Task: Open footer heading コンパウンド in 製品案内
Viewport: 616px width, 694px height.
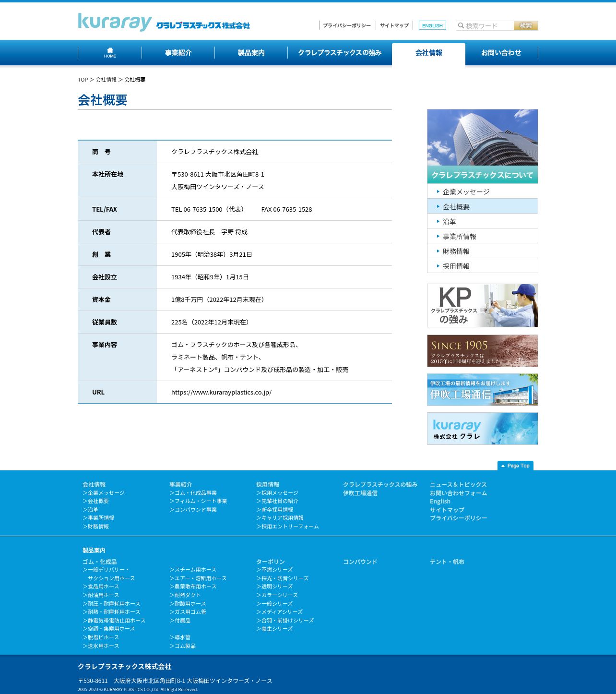Action: 360,562
